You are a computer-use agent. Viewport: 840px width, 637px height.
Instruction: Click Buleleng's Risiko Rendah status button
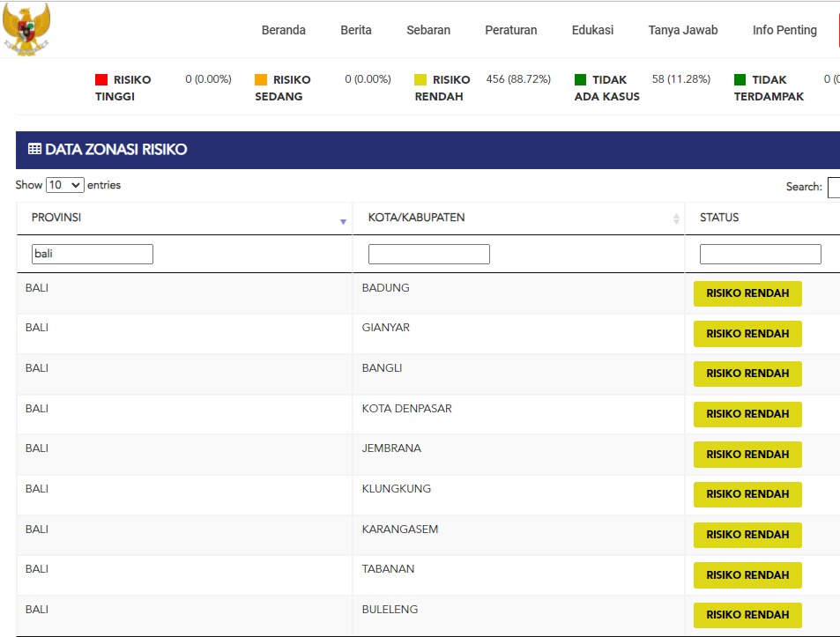(747, 615)
